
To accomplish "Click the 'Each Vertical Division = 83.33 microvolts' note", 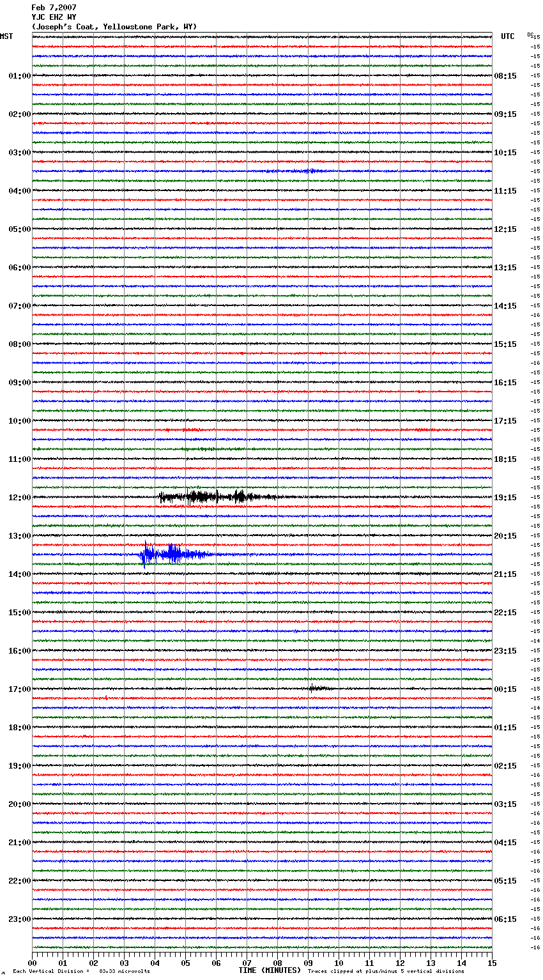I will pyautogui.click(x=81, y=972).
